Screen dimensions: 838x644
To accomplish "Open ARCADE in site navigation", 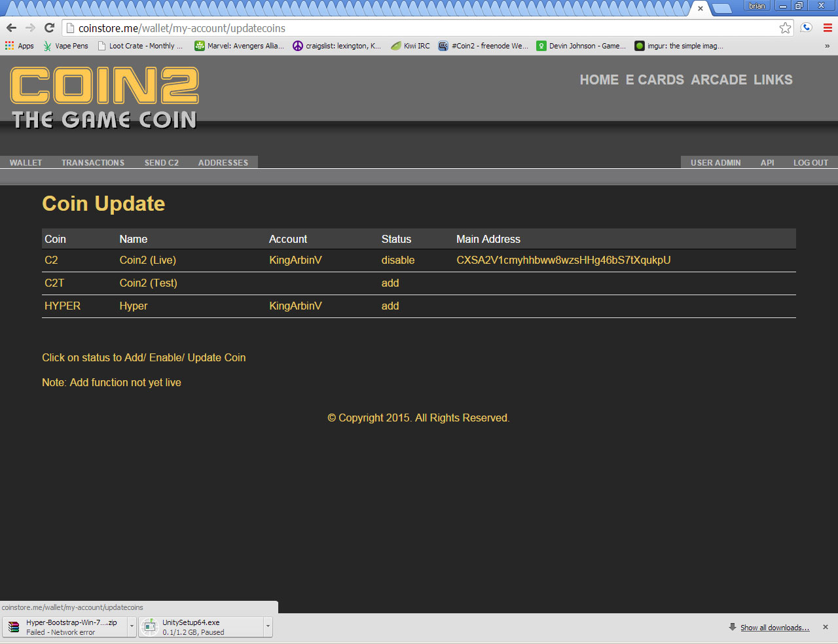I will 719,80.
